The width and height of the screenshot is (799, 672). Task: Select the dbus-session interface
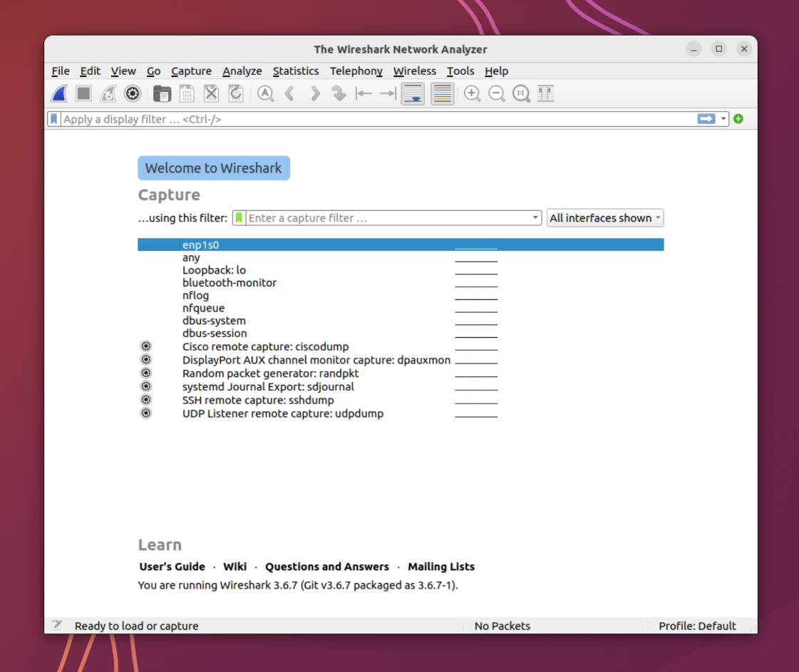pos(401,334)
